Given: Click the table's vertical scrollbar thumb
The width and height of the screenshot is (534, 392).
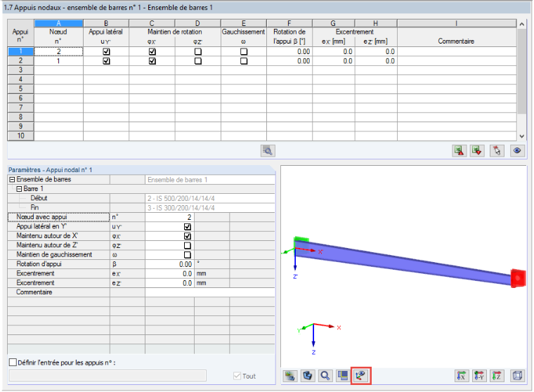Looking at the screenshot, I should pyautogui.click(x=521, y=71).
